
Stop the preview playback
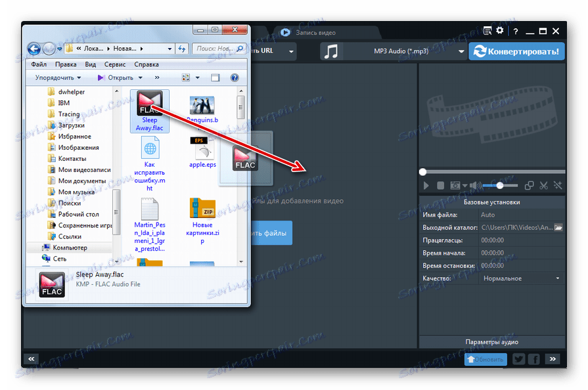tap(441, 185)
